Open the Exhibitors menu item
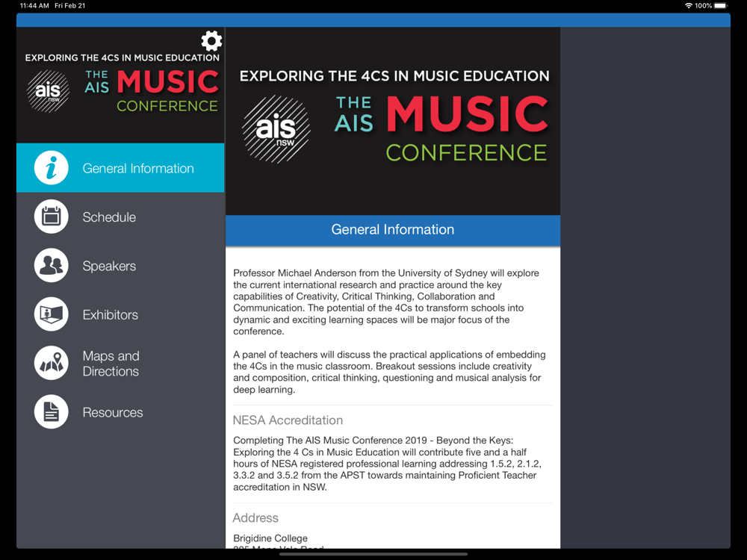The height and width of the screenshot is (560, 747). point(120,314)
